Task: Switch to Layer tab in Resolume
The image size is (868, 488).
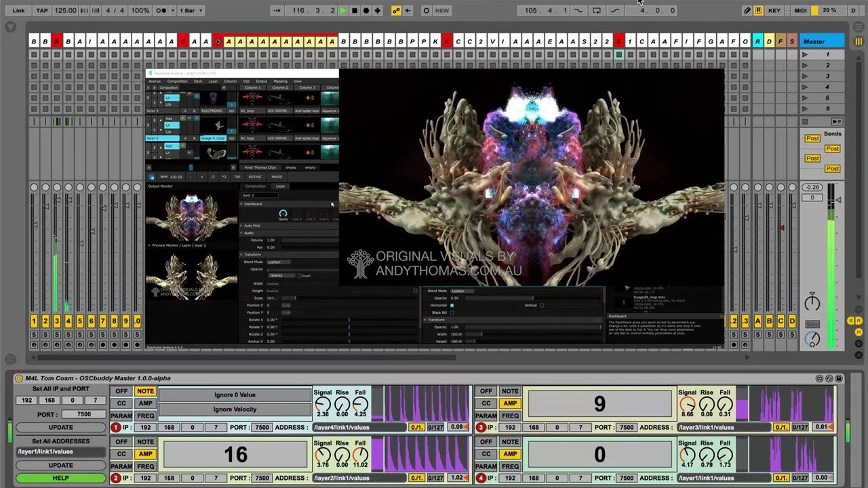Action: 280,186
